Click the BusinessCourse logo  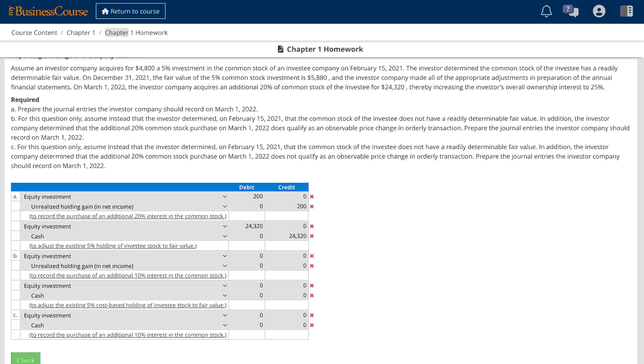tap(48, 11)
